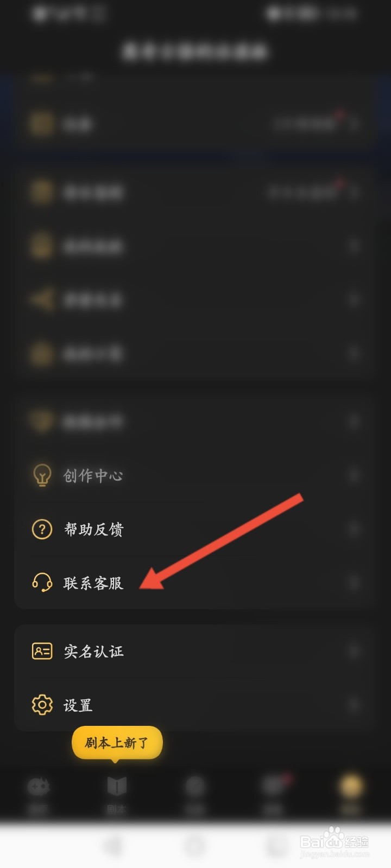Screen dimensions: 391x868
Task: Tap the question mark 帮助反馈 icon
Action: coord(42,529)
